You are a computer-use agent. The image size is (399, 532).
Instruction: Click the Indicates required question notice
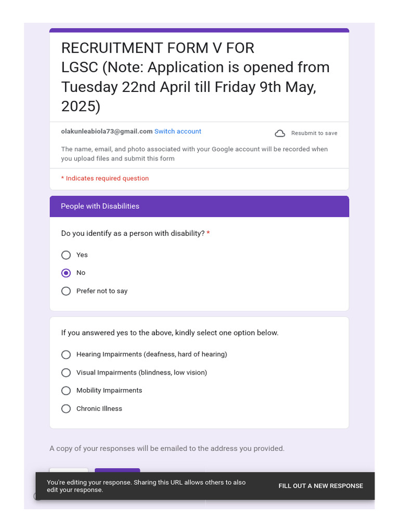click(105, 179)
